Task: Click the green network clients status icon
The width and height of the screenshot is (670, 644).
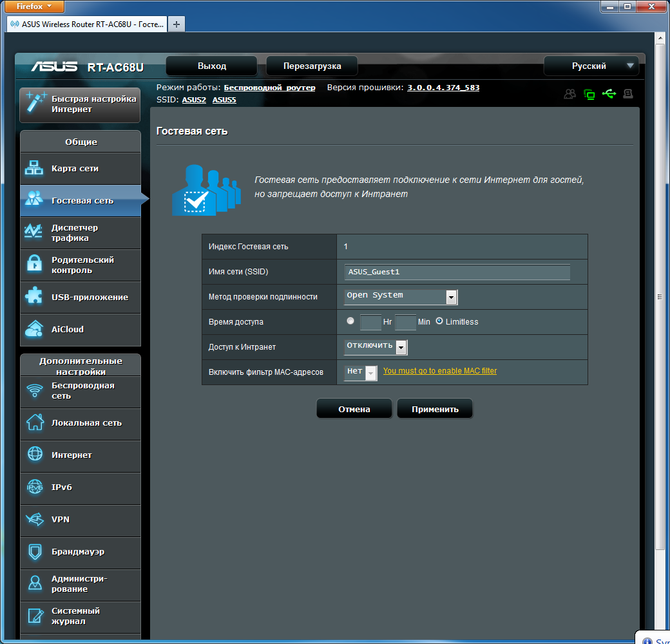Action: (x=589, y=94)
